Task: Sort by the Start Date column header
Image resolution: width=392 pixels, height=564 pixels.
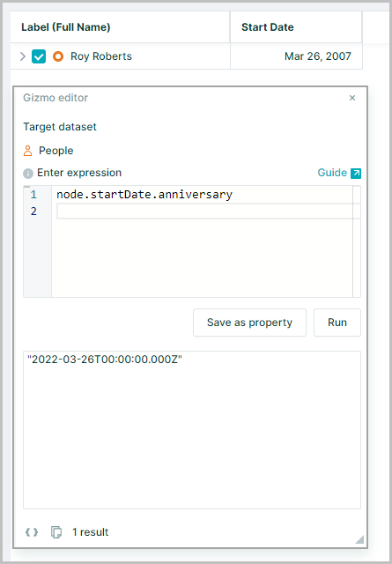Action: [x=268, y=27]
